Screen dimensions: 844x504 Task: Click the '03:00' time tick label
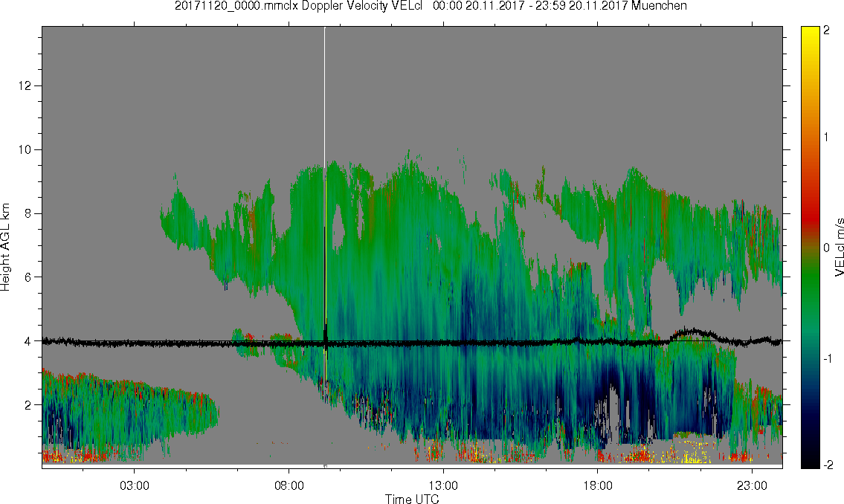click(134, 485)
